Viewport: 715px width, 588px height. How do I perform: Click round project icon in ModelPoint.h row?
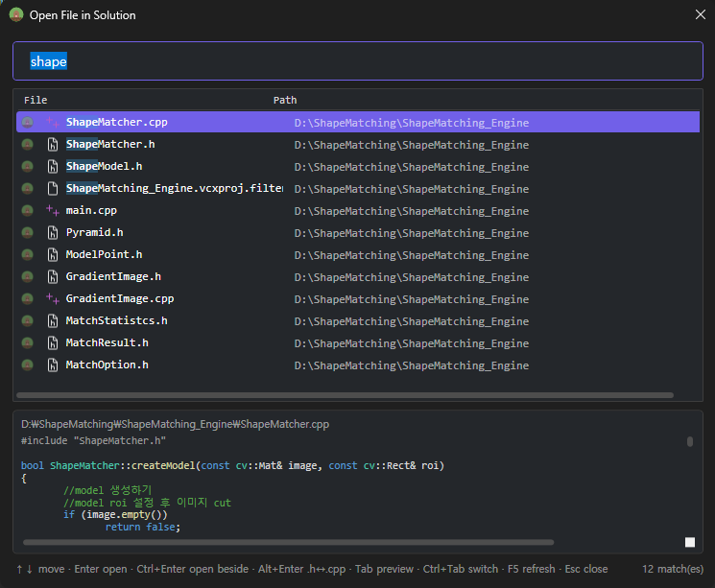(28, 254)
